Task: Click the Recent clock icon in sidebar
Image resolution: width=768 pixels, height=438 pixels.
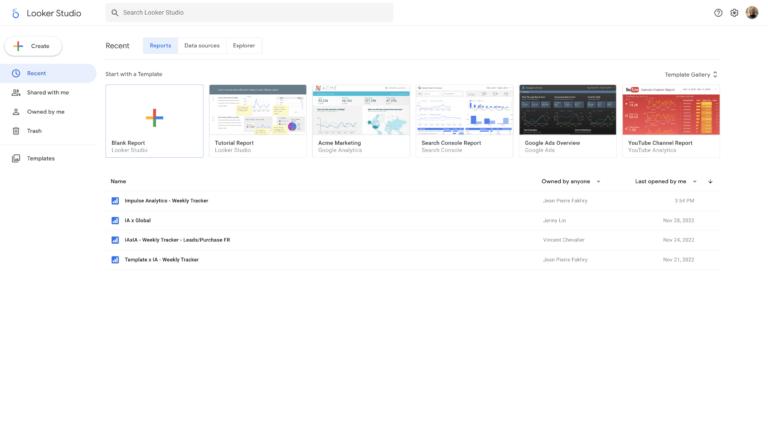Action: (x=16, y=73)
